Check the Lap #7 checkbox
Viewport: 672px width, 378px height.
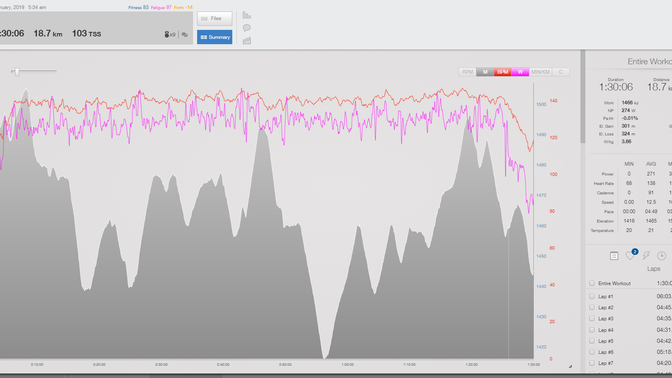coord(592,363)
